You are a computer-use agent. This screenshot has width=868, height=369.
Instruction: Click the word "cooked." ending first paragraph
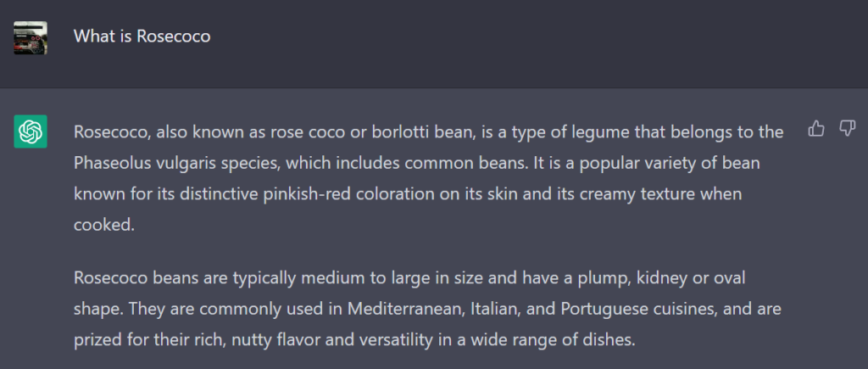(x=104, y=225)
